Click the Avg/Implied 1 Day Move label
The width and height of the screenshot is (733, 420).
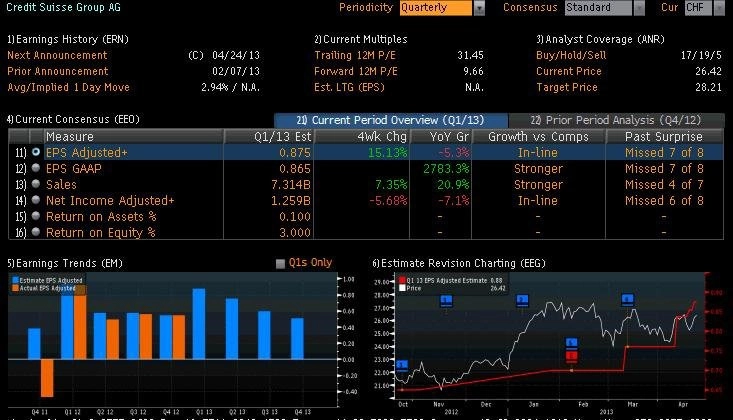68,87
